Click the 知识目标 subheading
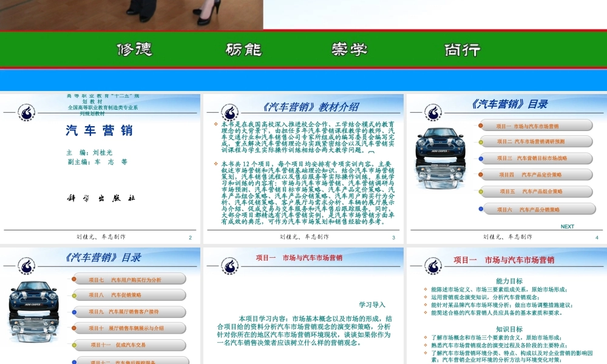 509,329
